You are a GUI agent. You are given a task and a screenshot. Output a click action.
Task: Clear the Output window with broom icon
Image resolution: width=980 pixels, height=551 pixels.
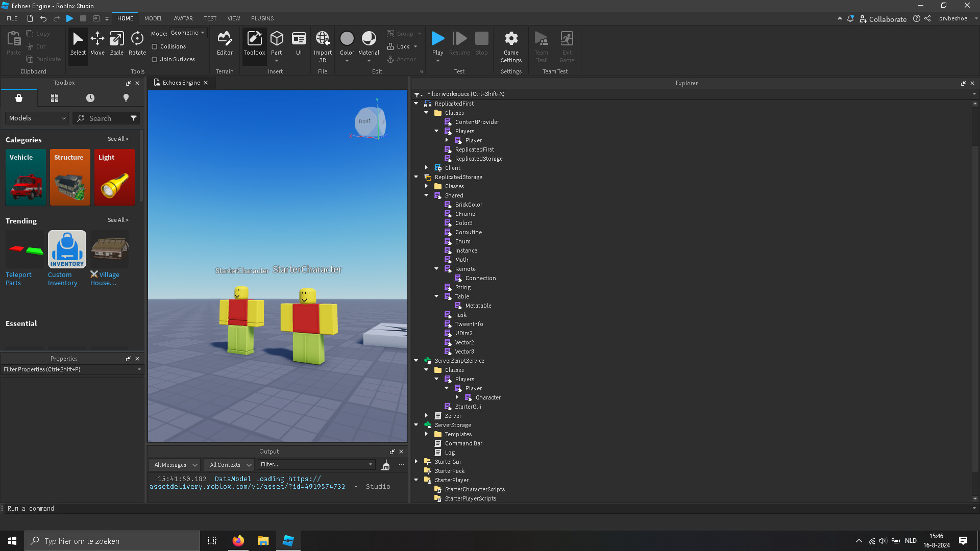386,465
